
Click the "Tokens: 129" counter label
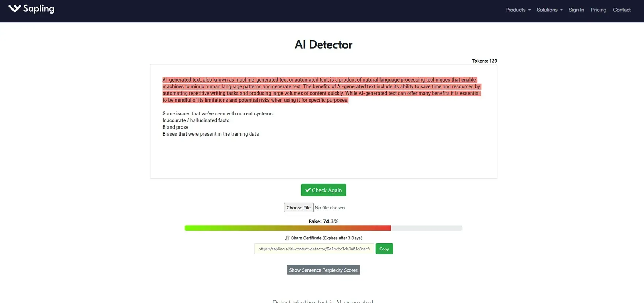click(x=484, y=61)
